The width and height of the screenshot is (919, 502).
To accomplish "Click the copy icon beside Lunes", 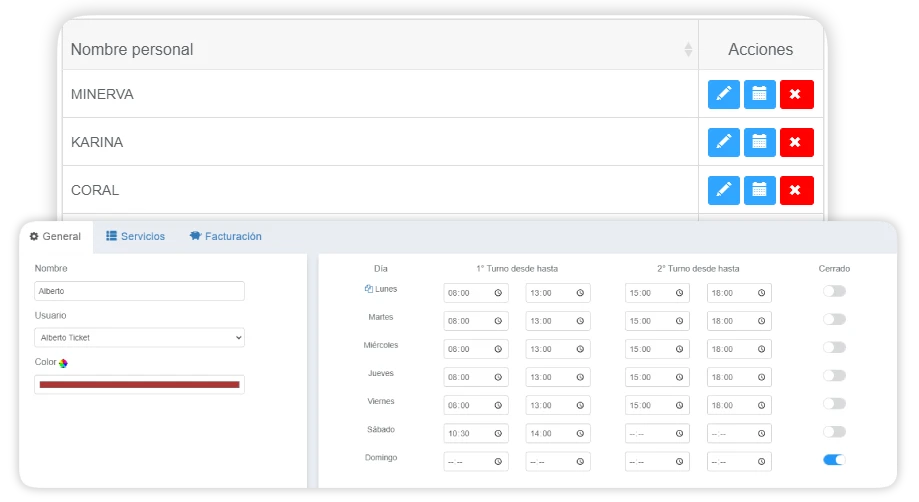I will point(369,289).
